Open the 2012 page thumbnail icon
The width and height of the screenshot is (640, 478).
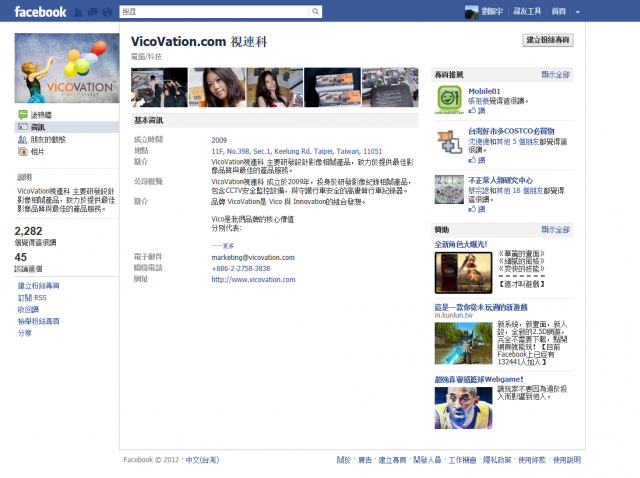pos(449,189)
